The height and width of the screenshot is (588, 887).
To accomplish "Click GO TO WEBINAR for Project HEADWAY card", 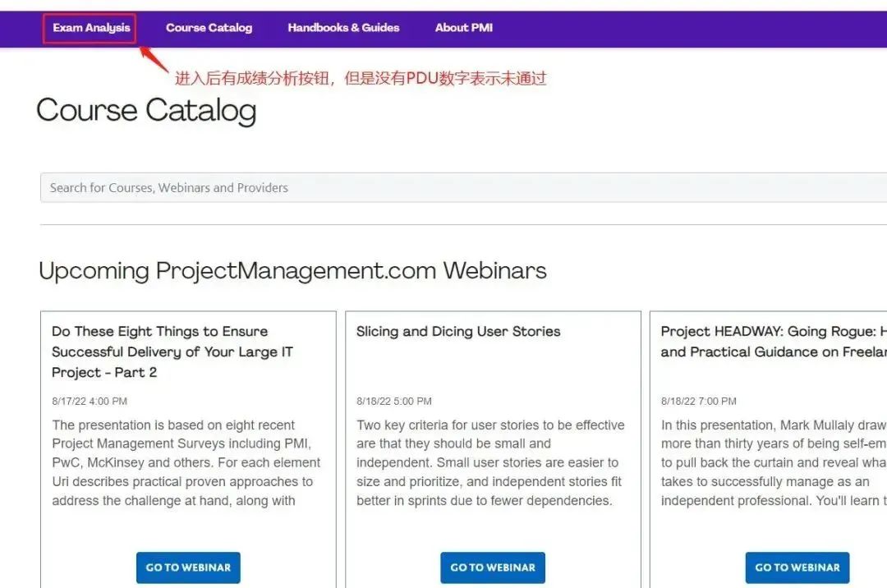I will 797,567.
